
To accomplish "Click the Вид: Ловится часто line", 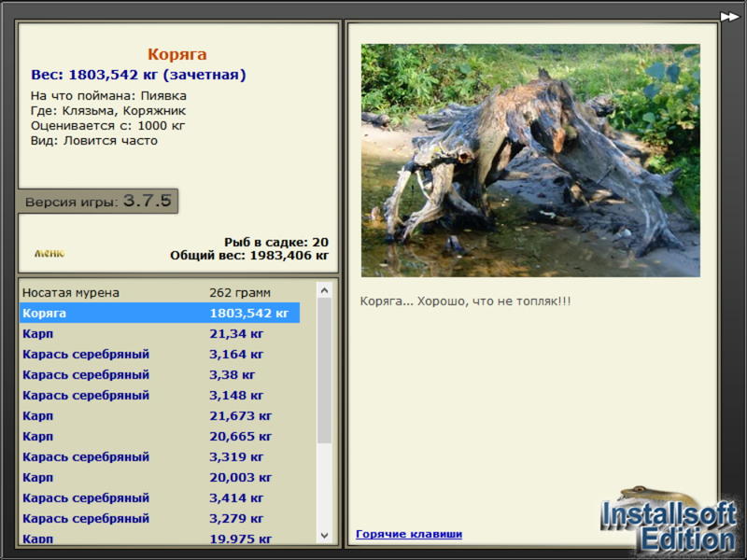I will [94, 141].
